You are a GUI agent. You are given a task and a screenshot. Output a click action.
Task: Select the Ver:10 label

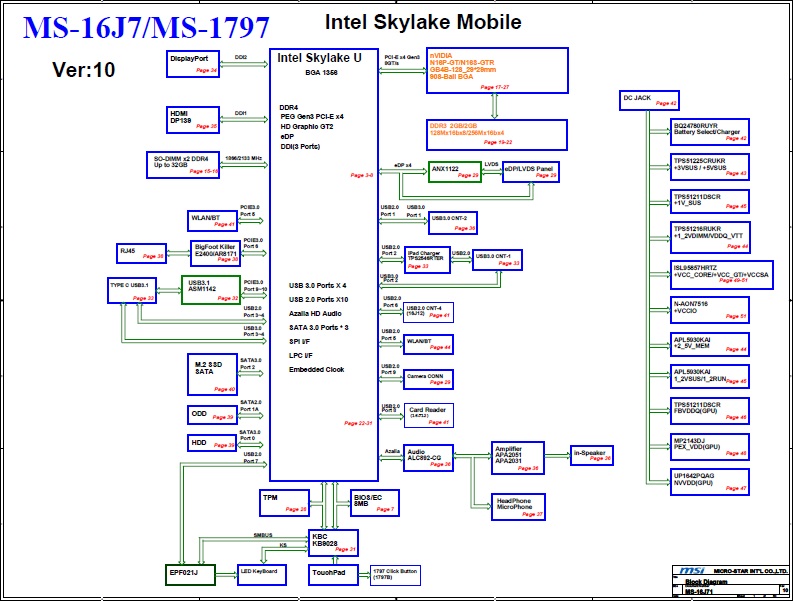[83, 70]
